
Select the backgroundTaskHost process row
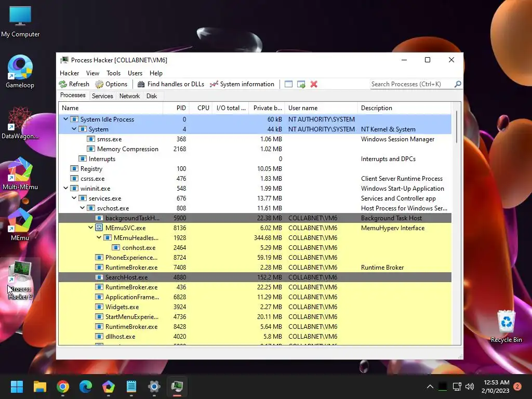pos(255,218)
